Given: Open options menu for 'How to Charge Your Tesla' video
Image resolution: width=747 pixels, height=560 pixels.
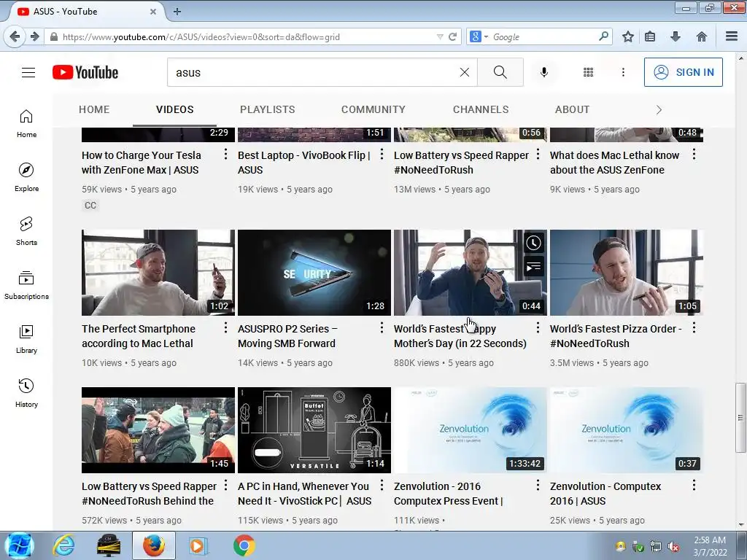Looking at the screenshot, I should pos(225,155).
